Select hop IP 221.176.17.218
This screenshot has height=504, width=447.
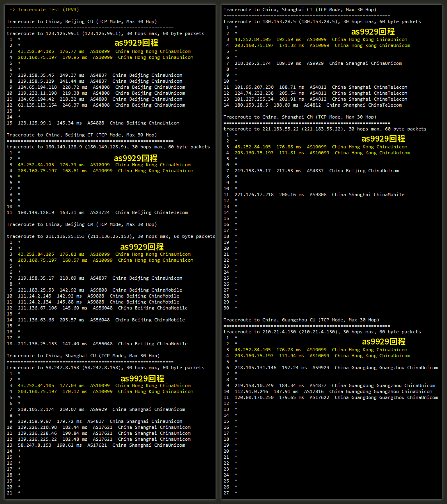(x=254, y=195)
